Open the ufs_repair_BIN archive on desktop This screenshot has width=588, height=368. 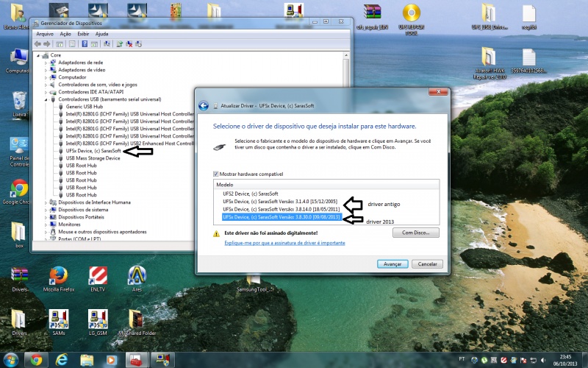click(x=372, y=17)
